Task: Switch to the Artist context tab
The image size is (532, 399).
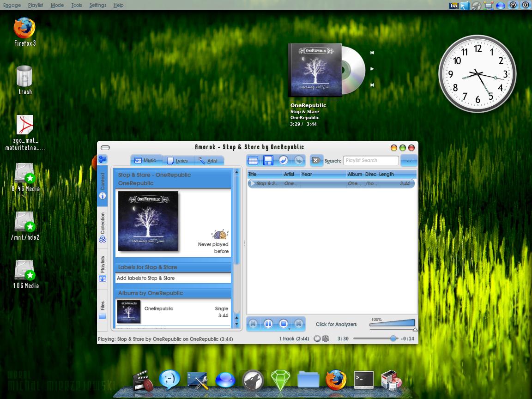Action: tap(208, 161)
